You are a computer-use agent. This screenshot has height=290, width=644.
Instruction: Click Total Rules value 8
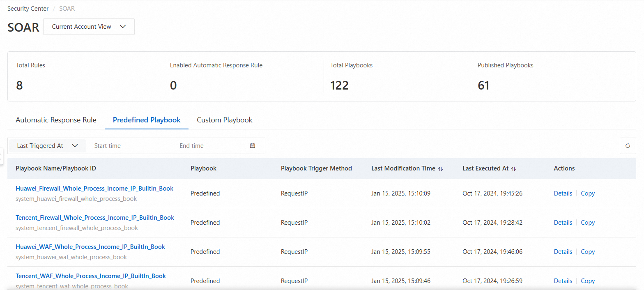(x=19, y=85)
